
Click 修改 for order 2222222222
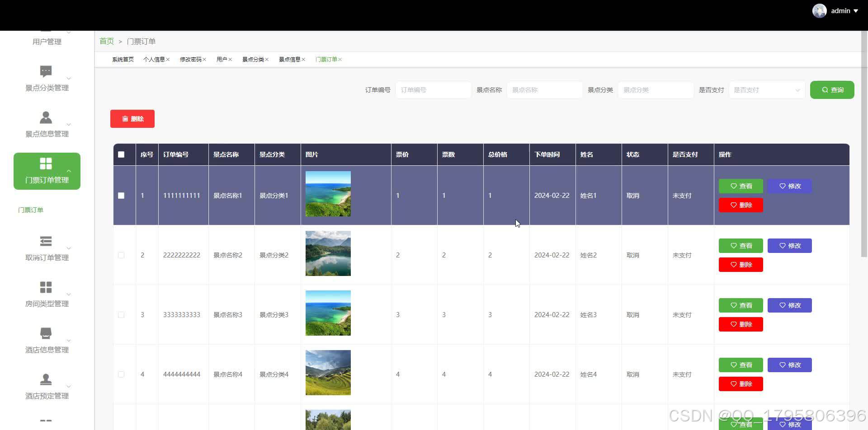coord(790,246)
